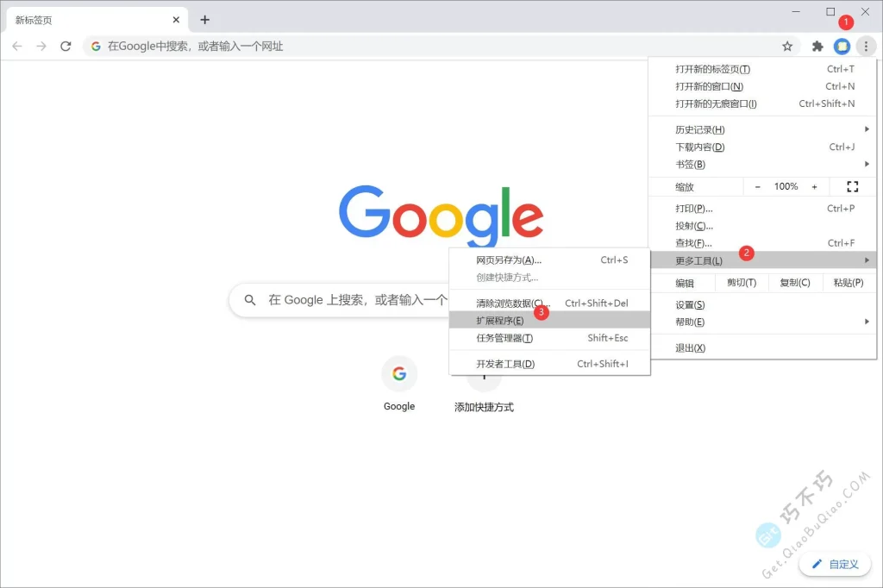Open a new tab with the plus button

coord(205,20)
